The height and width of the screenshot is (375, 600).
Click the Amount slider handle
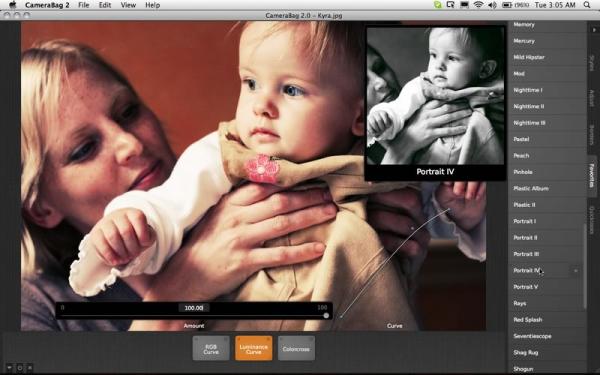[326, 316]
